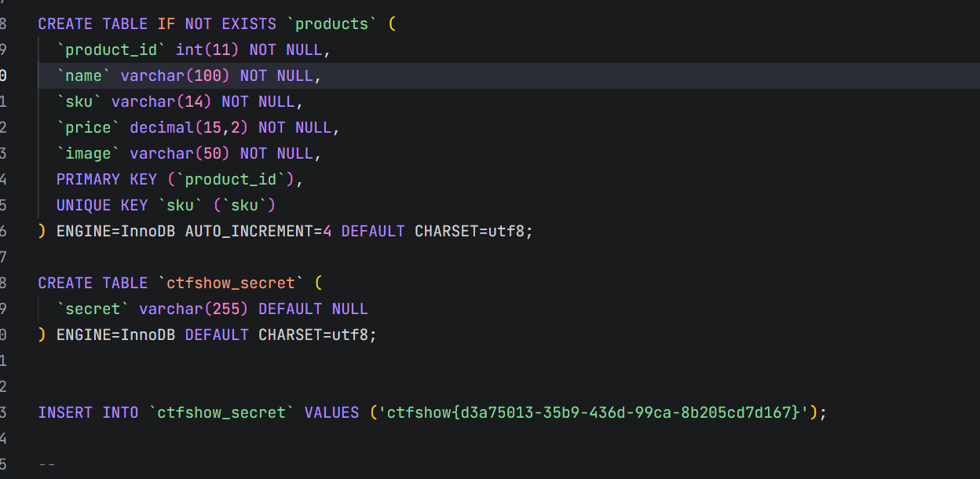Click the IF NOT EXISTS clause
This screenshot has height=479, width=980.
(x=217, y=24)
